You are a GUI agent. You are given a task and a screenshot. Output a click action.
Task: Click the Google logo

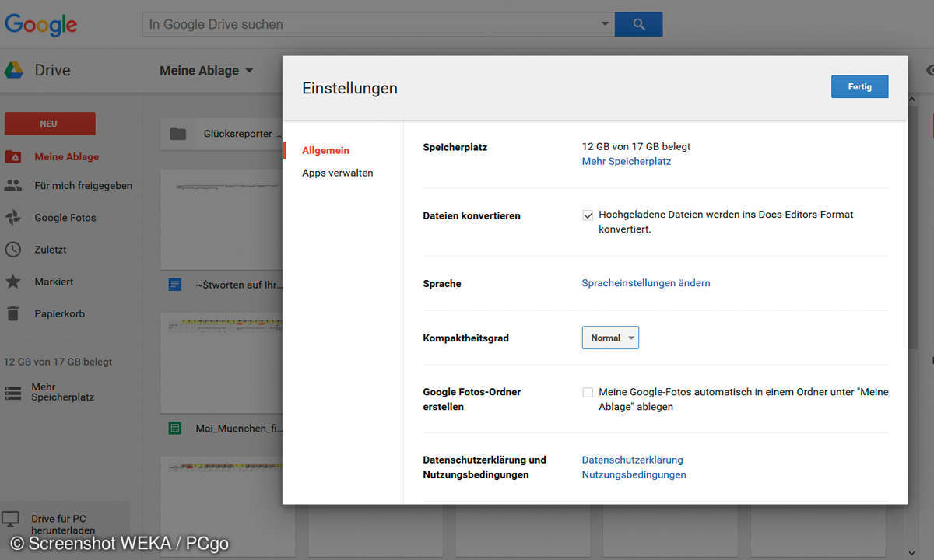pos(40,24)
